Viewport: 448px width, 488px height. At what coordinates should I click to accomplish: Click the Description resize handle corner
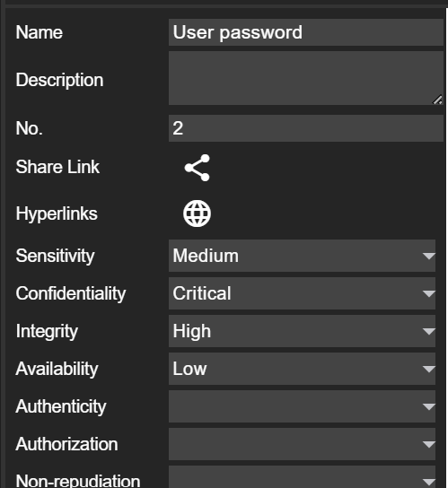[x=438, y=100]
